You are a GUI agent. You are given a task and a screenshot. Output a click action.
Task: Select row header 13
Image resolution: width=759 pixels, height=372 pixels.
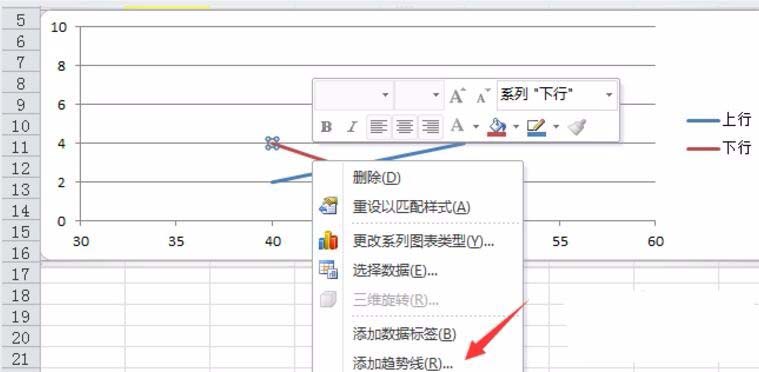(x=20, y=190)
